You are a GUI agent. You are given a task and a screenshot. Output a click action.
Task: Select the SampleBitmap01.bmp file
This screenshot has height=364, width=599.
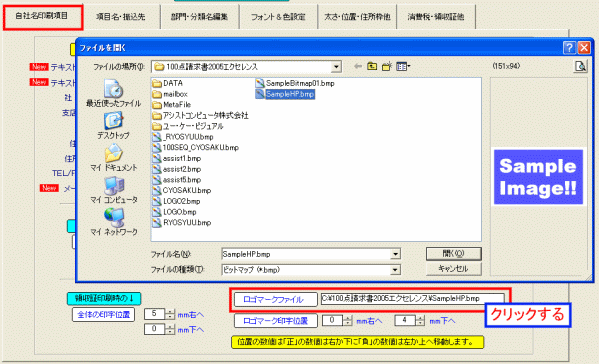click(295, 83)
